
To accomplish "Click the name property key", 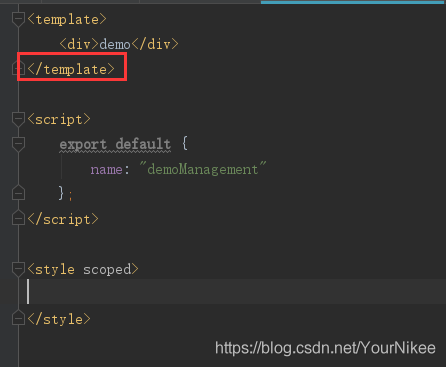I will pyautogui.click(x=106, y=170).
